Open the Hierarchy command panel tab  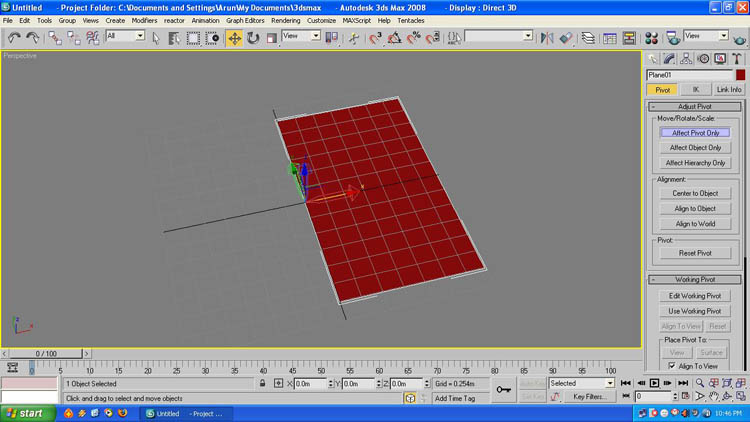click(x=688, y=58)
